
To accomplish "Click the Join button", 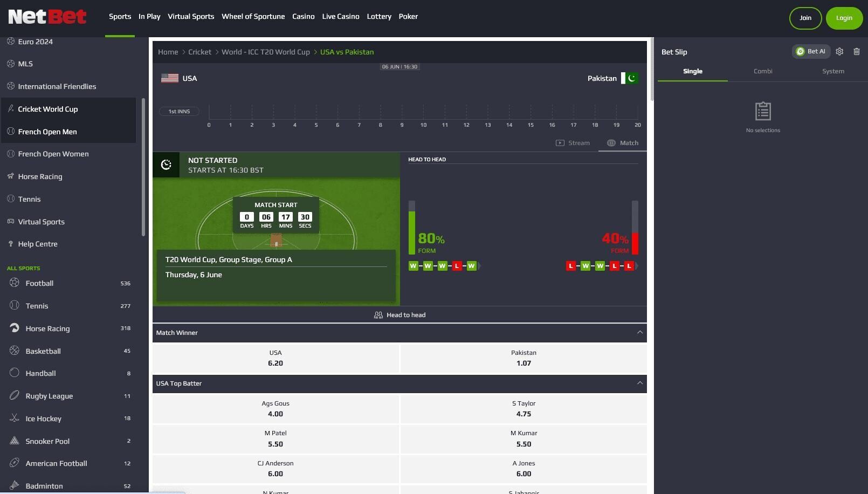I will 805,18.
